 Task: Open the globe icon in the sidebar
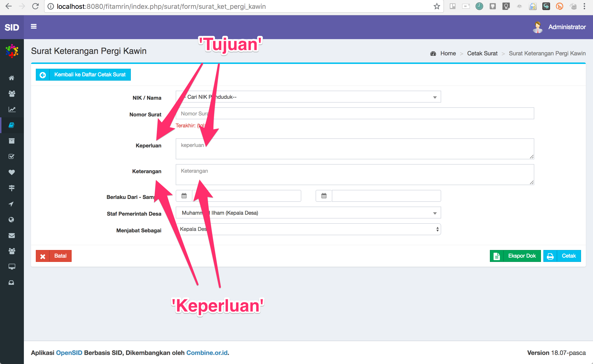pyautogui.click(x=11, y=219)
